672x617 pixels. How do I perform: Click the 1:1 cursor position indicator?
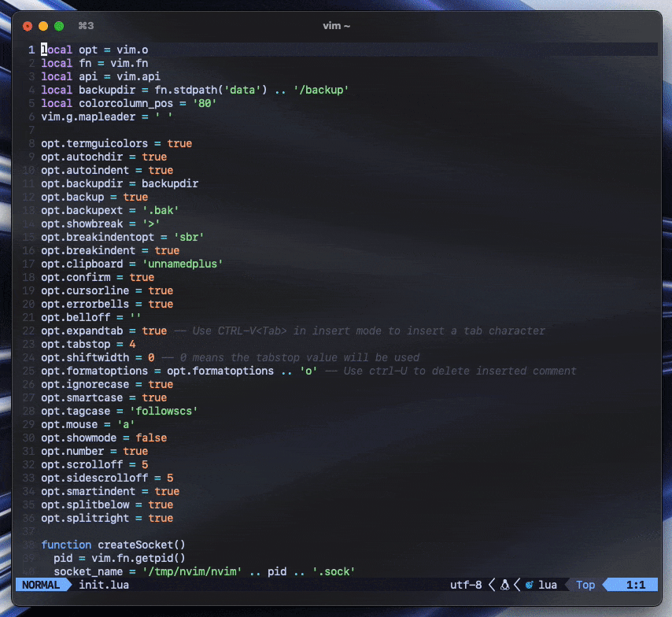click(634, 585)
